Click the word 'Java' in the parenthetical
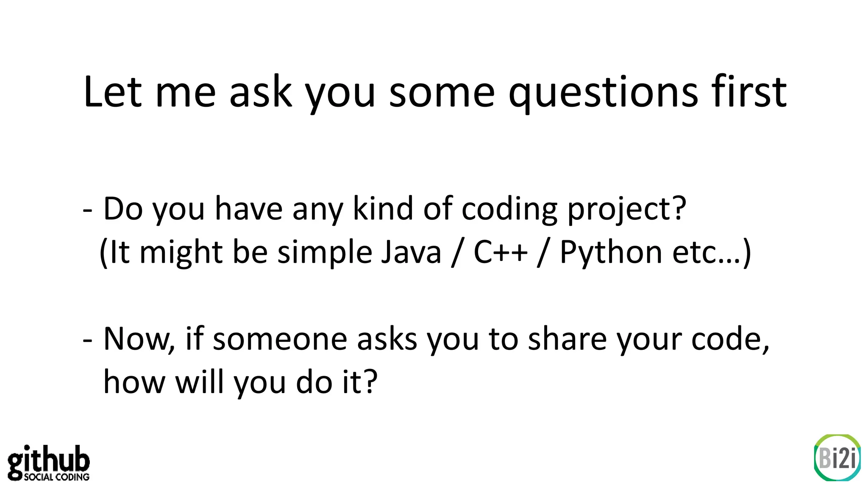Viewport: 868px width, 488px height. tap(411, 252)
